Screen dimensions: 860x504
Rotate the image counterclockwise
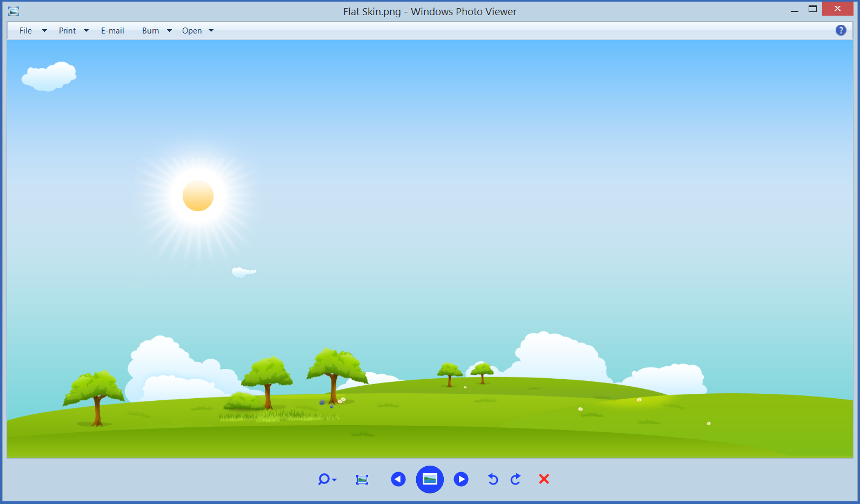492,479
